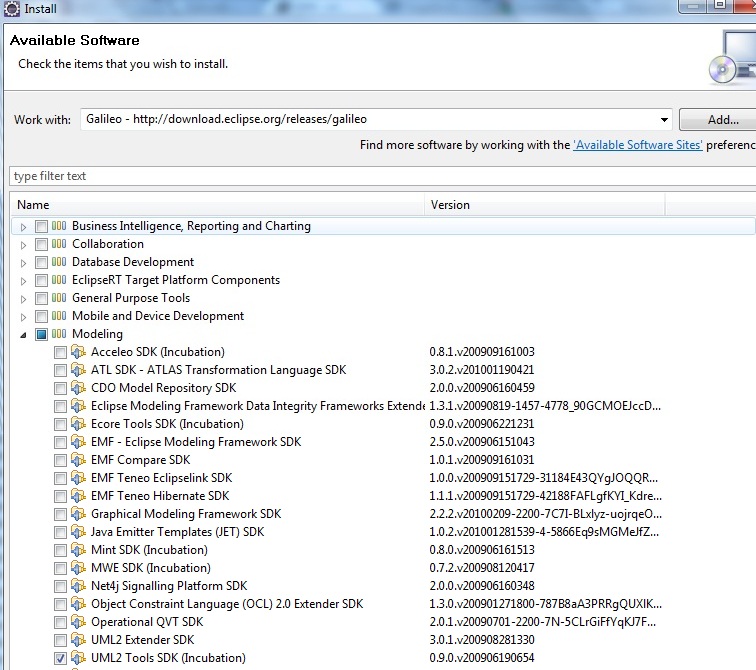Check the Net4j Signalling Platform SDK checkbox
This screenshot has width=756, height=670.
(x=60, y=587)
